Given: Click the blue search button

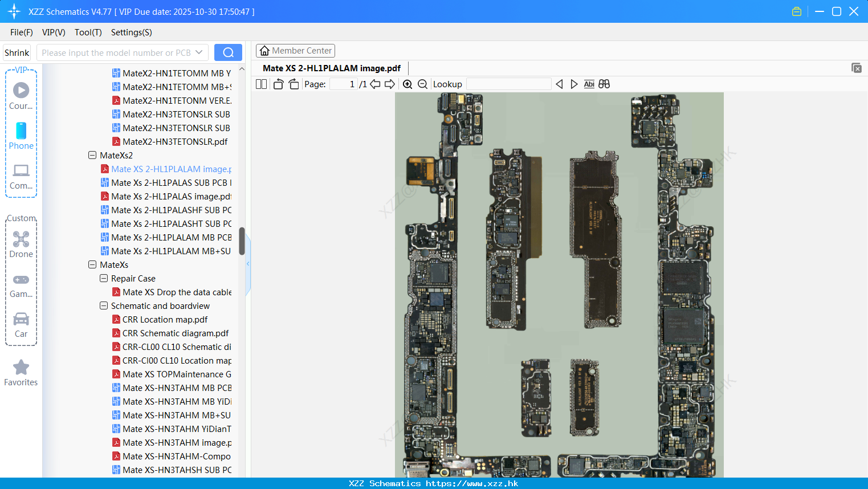Looking at the screenshot, I should coord(228,52).
